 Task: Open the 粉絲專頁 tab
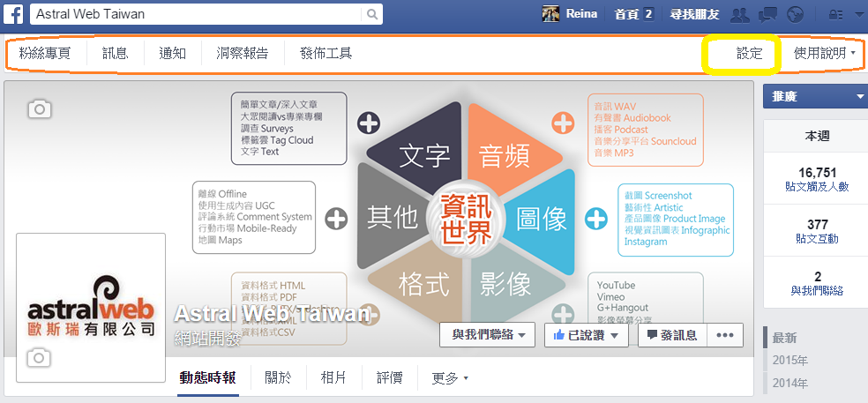45,53
